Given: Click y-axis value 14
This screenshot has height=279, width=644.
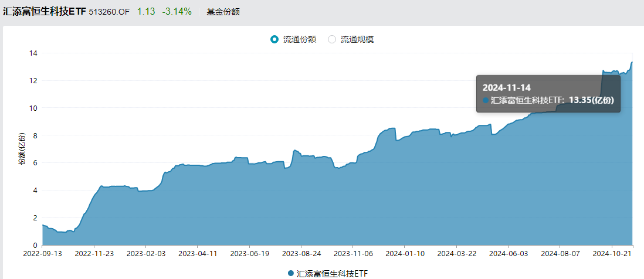Looking at the screenshot, I should tap(33, 53).
